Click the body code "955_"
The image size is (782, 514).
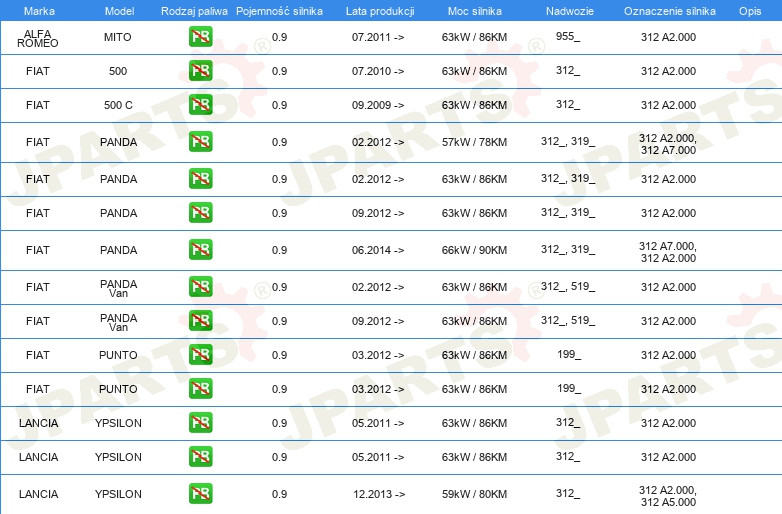[x=568, y=36]
